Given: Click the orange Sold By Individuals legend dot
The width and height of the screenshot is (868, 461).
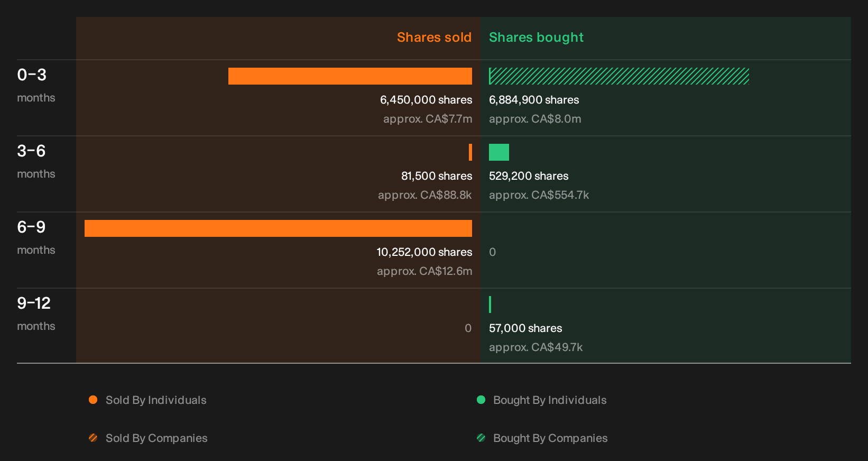Looking at the screenshot, I should pyautogui.click(x=93, y=400).
